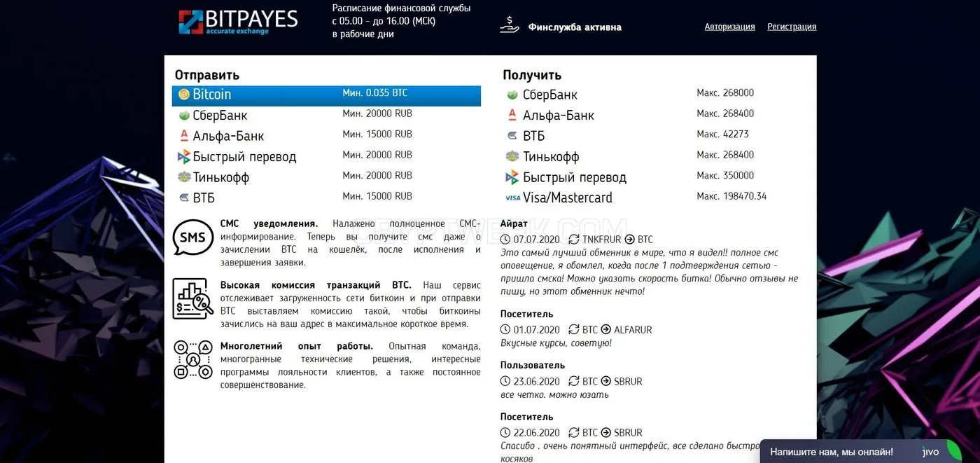
Task: Click reviewer name Айрат
Action: 514,224
